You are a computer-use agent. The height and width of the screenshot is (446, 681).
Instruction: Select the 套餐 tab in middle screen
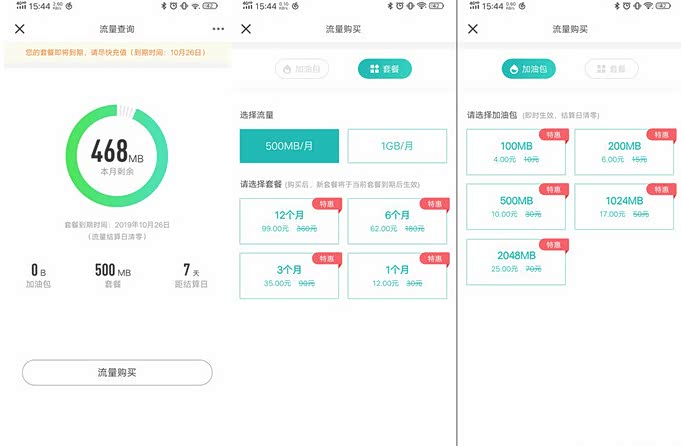tap(384, 69)
